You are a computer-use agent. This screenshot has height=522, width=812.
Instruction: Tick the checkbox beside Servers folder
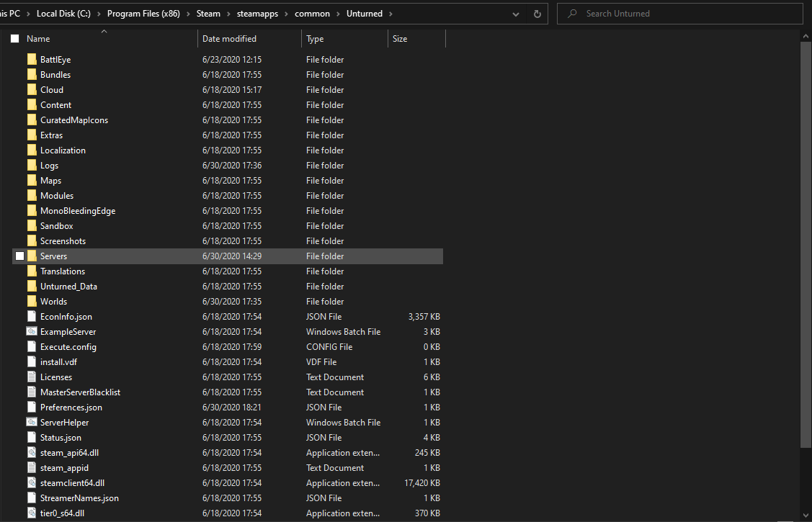coord(19,256)
